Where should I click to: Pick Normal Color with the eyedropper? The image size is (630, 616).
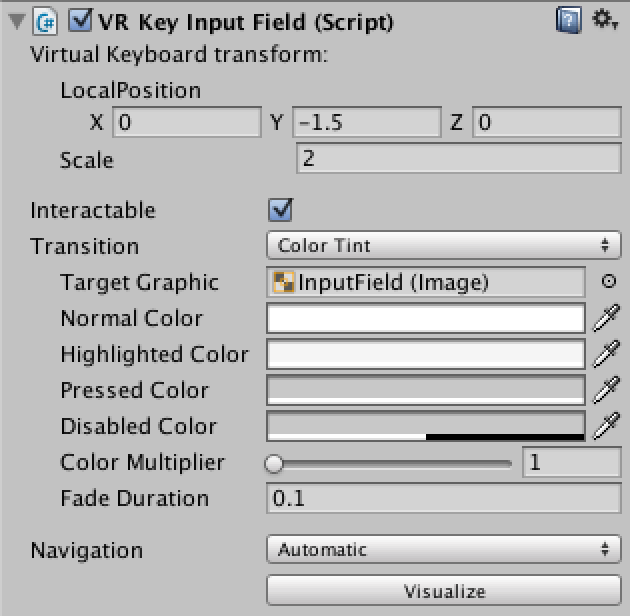[x=606, y=319]
